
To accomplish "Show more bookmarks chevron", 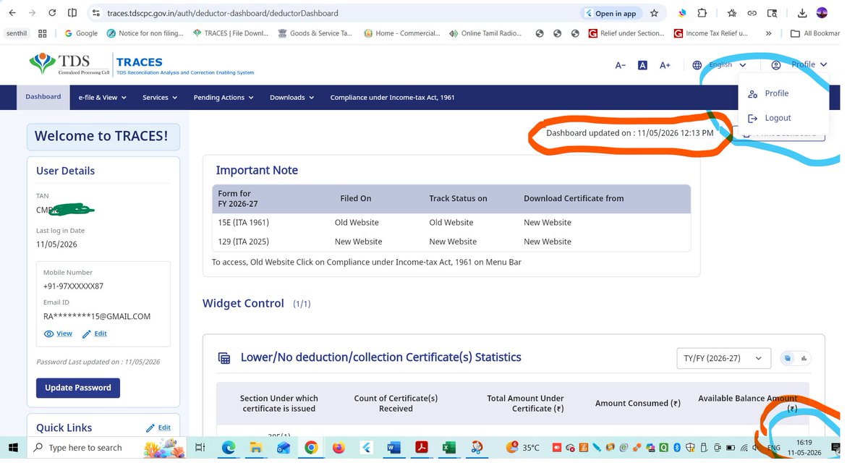I will [x=768, y=33].
